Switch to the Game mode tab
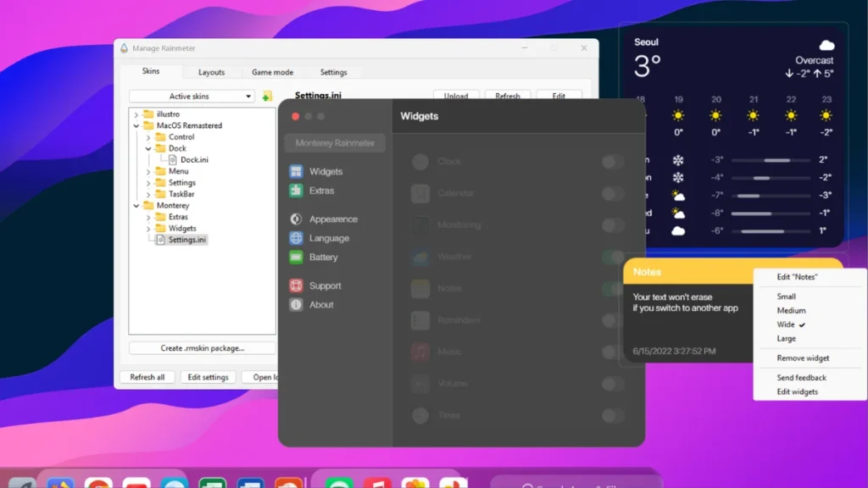This screenshot has height=488, width=868. (x=272, y=73)
